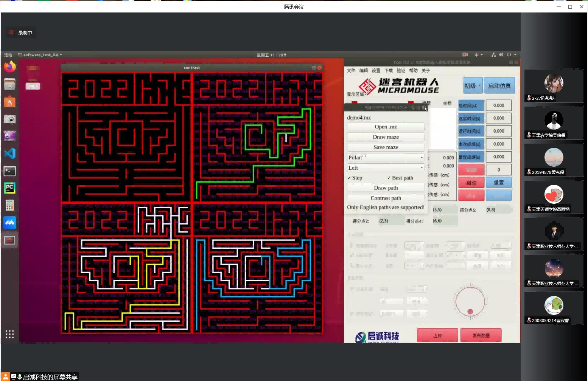Show applications grid in dock

point(10,334)
